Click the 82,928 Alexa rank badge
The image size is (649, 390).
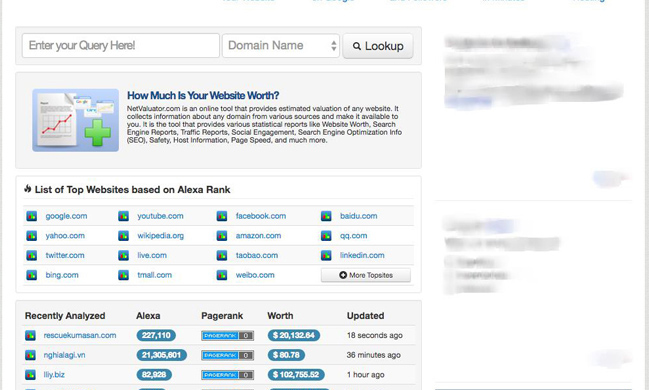point(154,375)
